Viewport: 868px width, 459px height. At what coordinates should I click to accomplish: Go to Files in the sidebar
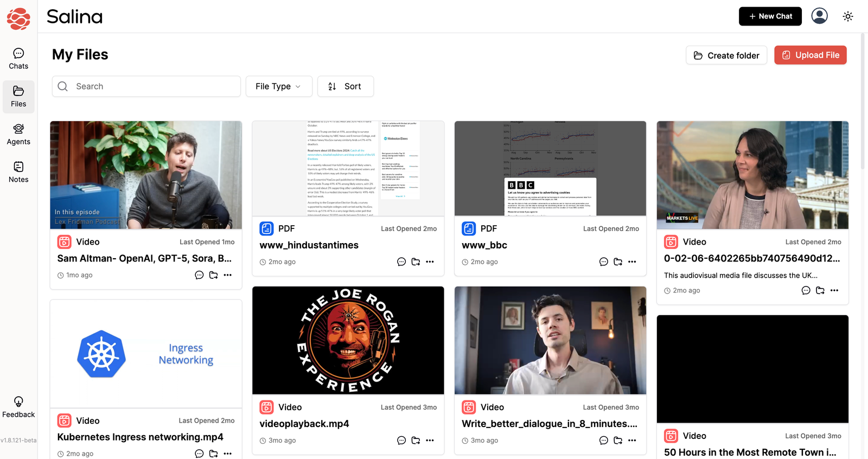click(18, 97)
